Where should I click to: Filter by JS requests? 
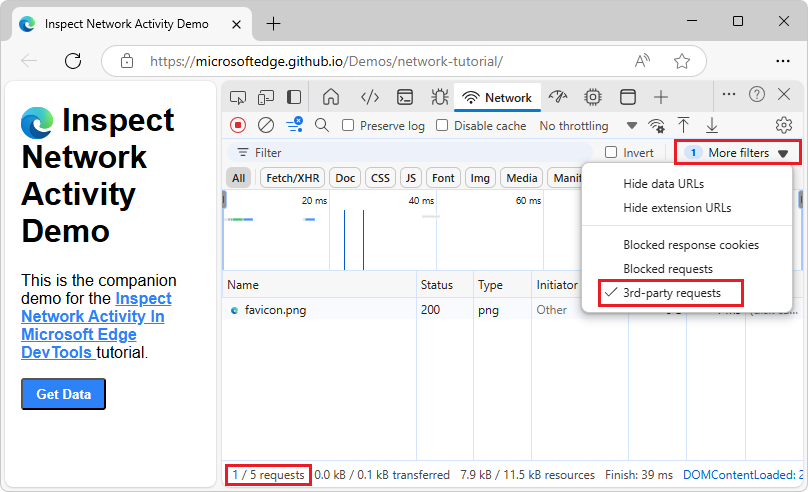411,178
